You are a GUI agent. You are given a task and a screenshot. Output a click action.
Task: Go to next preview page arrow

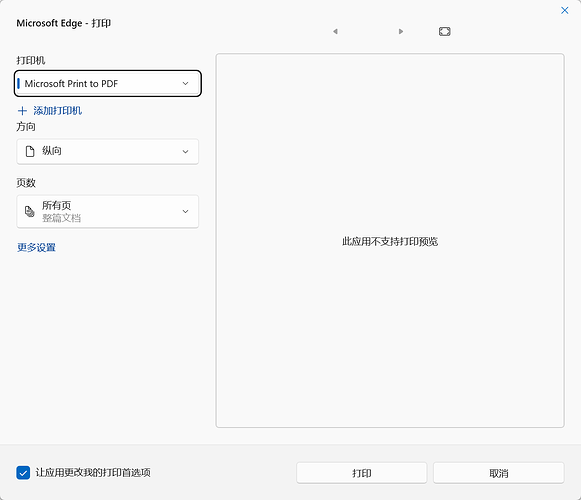[x=401, y=32]
